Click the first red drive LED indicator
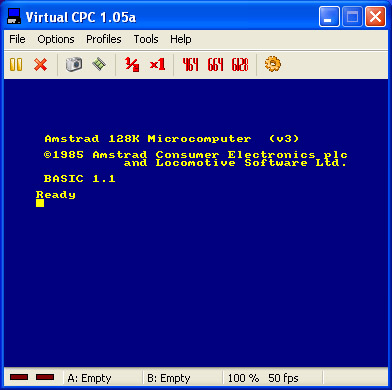The width and height of the screenshot is (392, 390). 19,377
